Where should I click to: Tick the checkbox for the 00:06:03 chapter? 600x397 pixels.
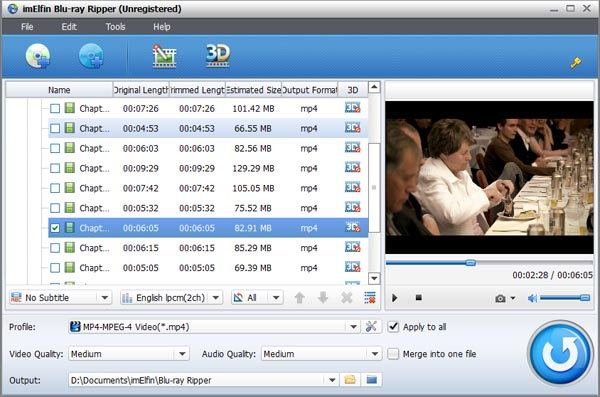tap(55, 148)
